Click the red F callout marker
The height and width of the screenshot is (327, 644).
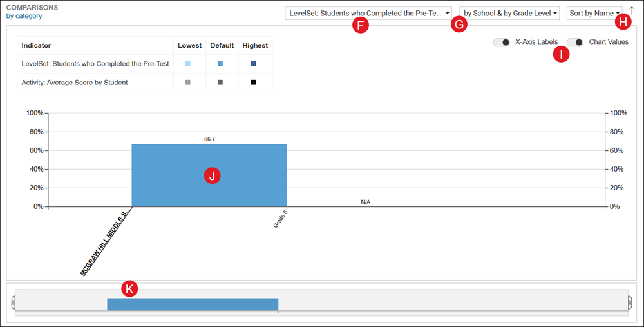tap(361, 25)
